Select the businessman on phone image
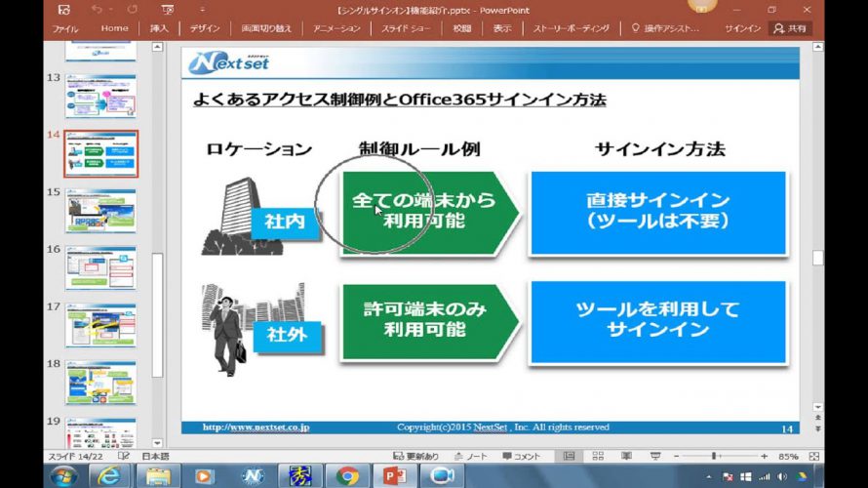The width and height of the screenshot is (868, 488). tap(227, 335)
